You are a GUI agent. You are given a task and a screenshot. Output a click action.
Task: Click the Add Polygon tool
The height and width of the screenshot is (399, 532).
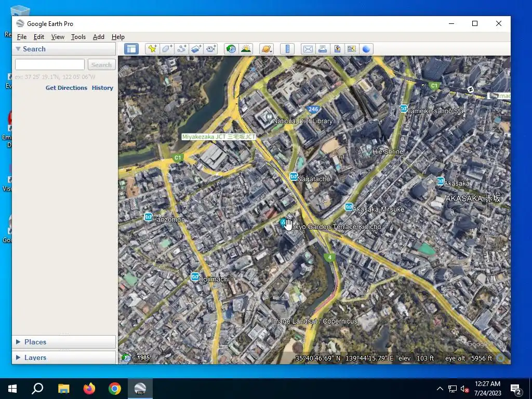point(167,49)
